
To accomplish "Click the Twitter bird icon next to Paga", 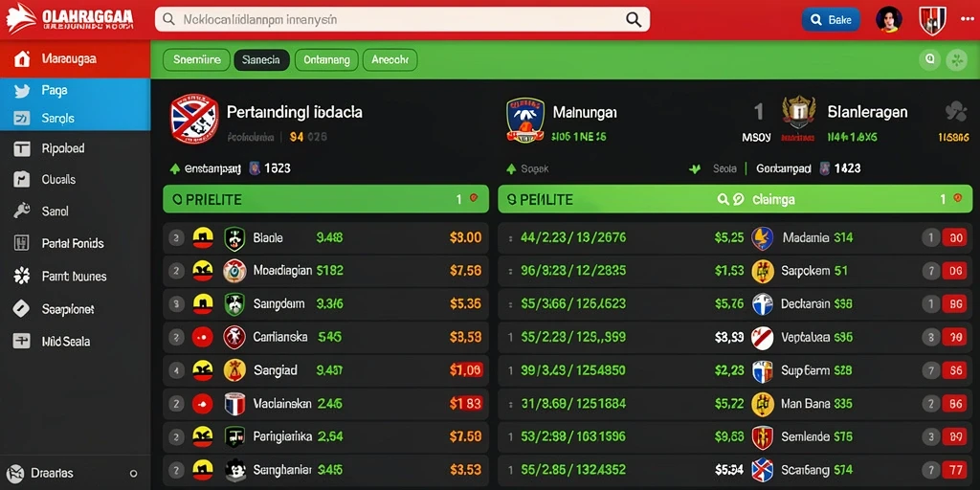I will tap(22, 91).
